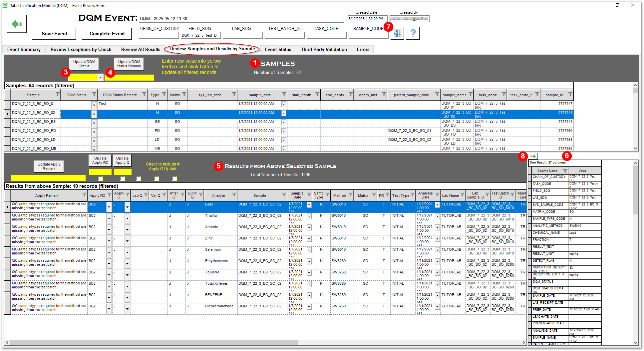Click inside the LAB_SDG input field
Viewport: 644px width, 351px height.
click(242, 35)
